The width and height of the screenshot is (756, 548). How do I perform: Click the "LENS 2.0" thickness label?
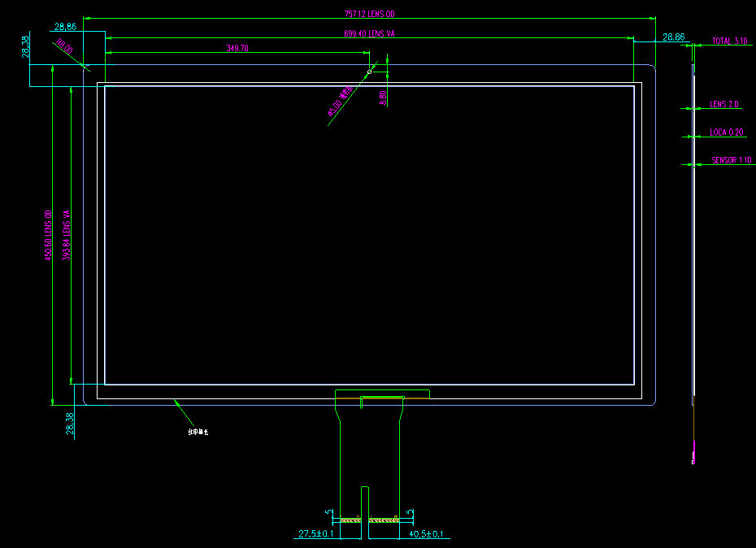point(724,104)
